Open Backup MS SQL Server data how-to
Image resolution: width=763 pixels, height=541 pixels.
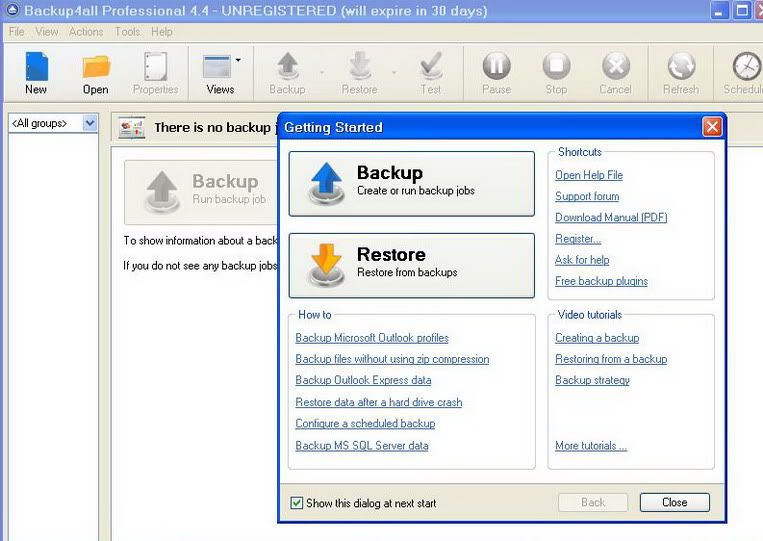click(362, 446)
